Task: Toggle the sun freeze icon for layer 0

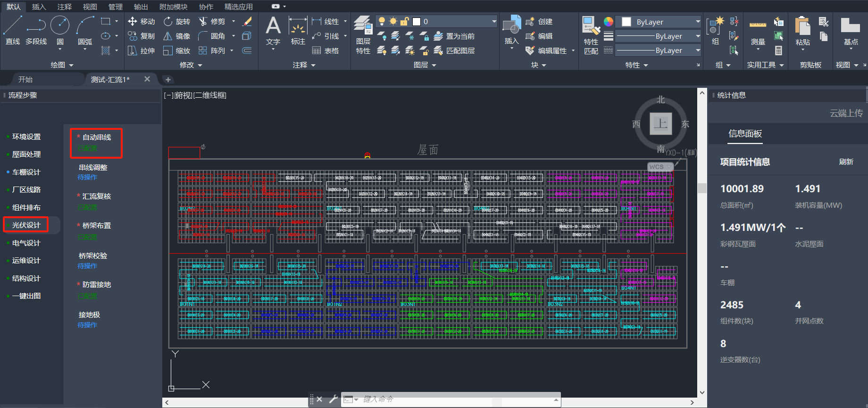Action: [x=393, y=21]
